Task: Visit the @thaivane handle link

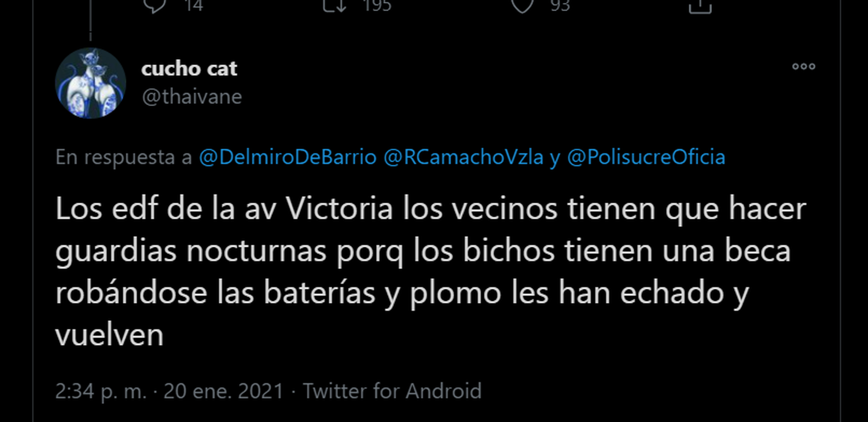Action: pos(192,97)
